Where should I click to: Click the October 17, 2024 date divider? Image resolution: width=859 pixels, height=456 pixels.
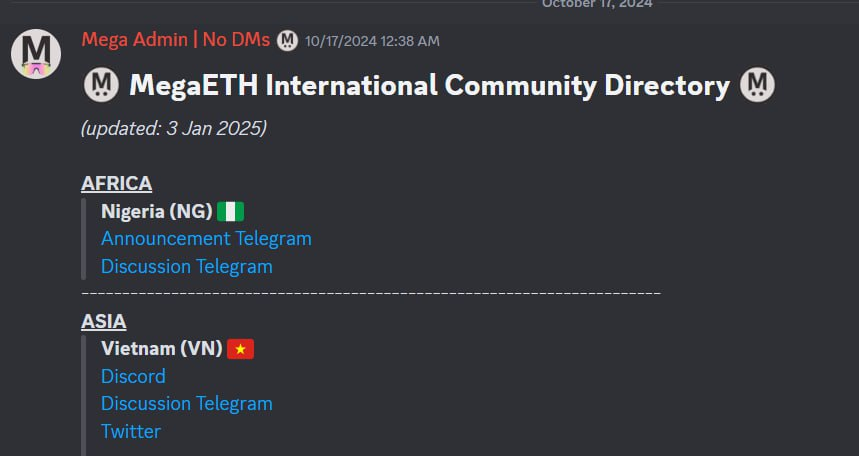pyautogui.click(x=597, y=4)
